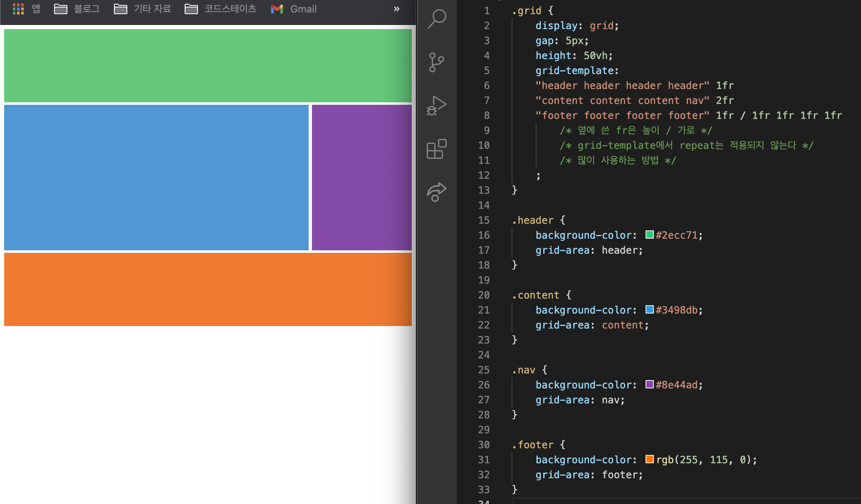Click the #8e44ad purple color swatch

tap(649, 384)
